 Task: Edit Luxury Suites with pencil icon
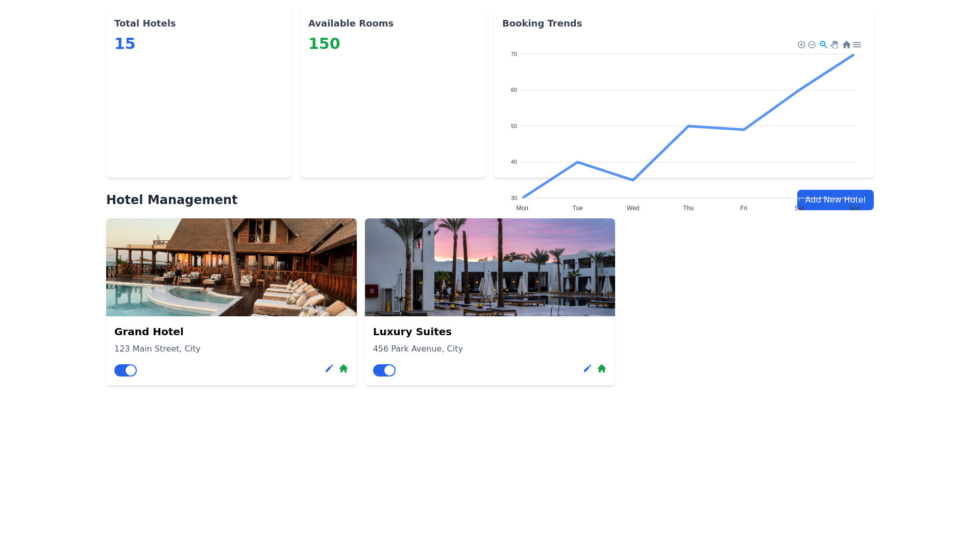click(x=587, y=368)
